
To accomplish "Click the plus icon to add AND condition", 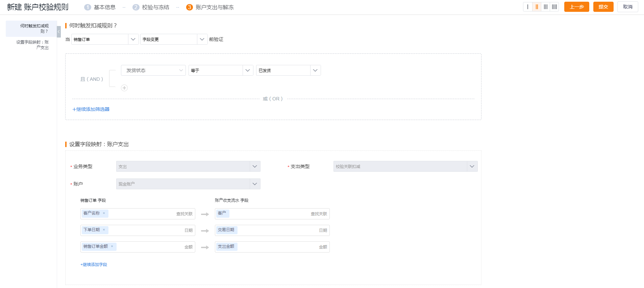I will pos(124,88).
